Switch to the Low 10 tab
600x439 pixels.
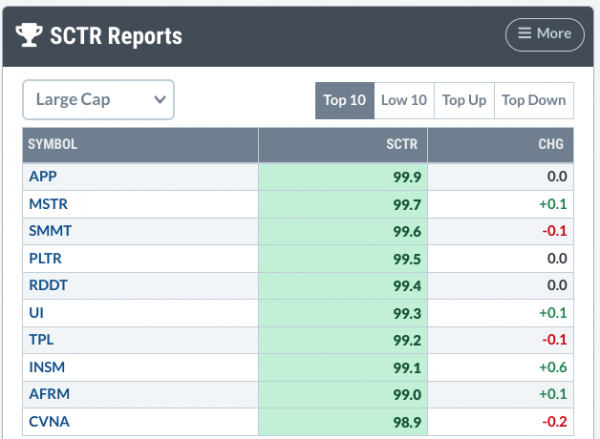point(404,100)
